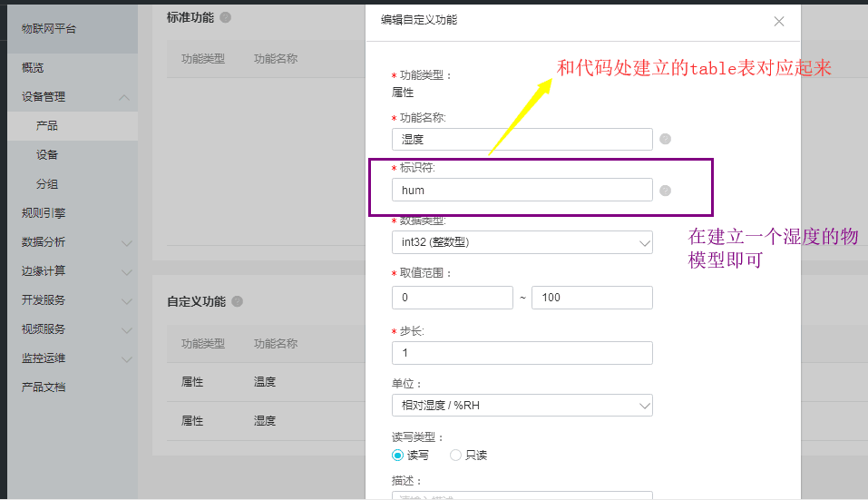Select the 只读 radio option
The width and height of the screenshot is (868, 500).
(x=455, y=456)
